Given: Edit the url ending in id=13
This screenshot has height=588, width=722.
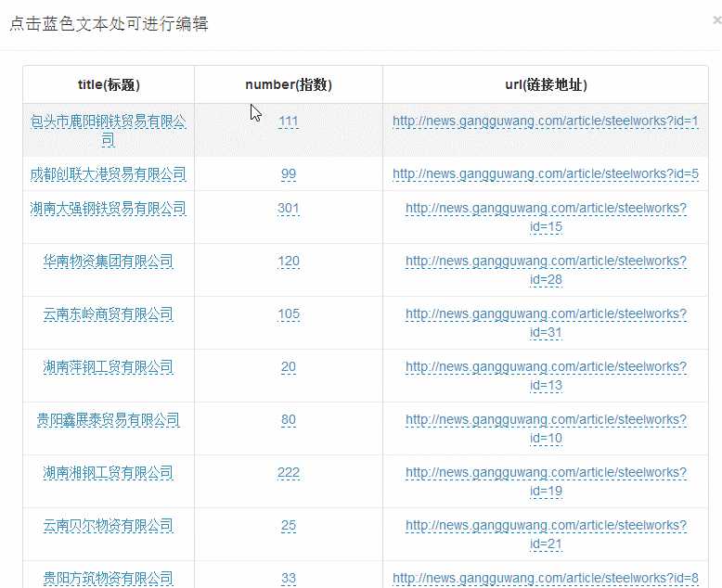Looking at the screenshot, I should pyautogui.click(x=546, y=376).
